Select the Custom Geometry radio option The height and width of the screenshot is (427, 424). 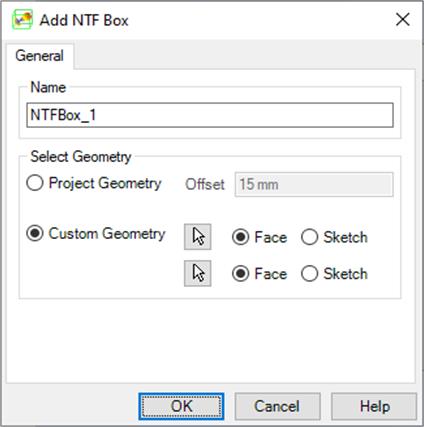click(96, 233)
